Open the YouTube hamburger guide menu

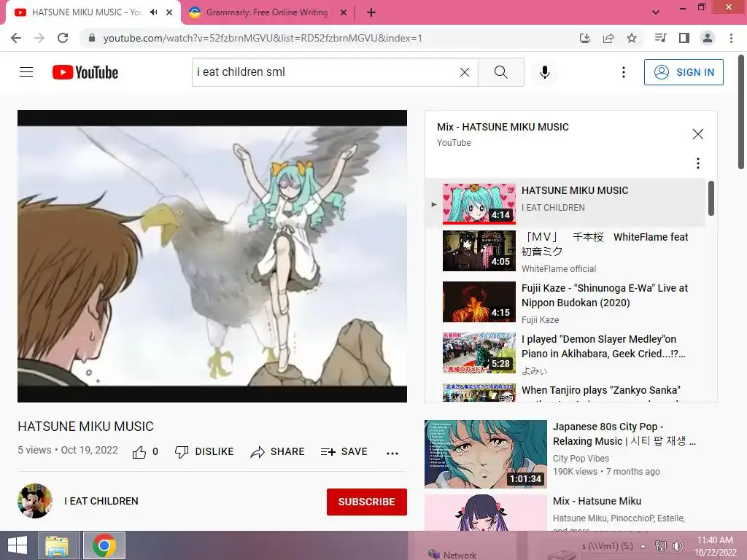tap(26, 72)
